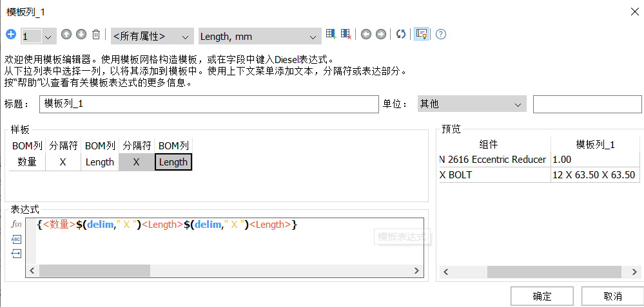Click the move left arrow icon
This screenshot has height=307, width=644.
pos(366,34)
